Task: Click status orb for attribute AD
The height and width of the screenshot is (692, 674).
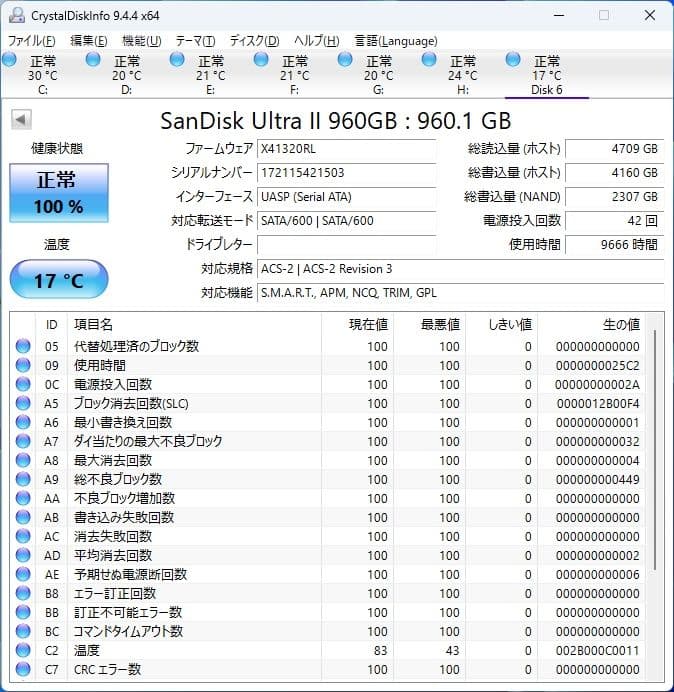Action: coord(23,555)
